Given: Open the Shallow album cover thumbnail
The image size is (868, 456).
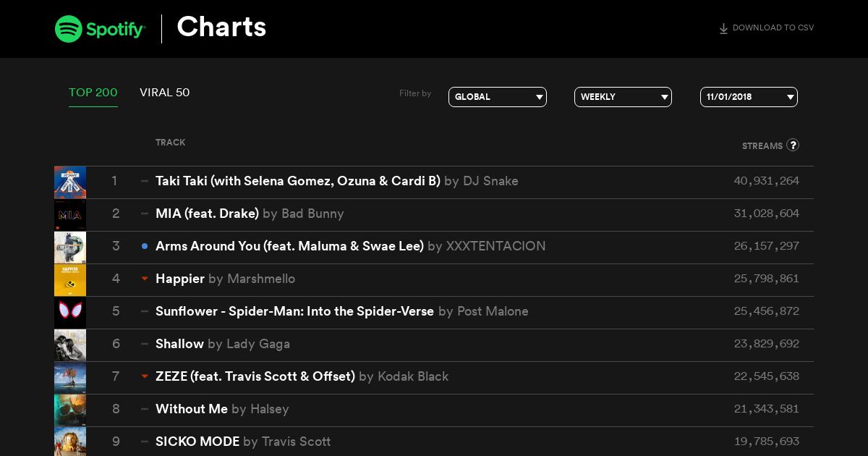Looking at the screenshot, I should 70,345.
